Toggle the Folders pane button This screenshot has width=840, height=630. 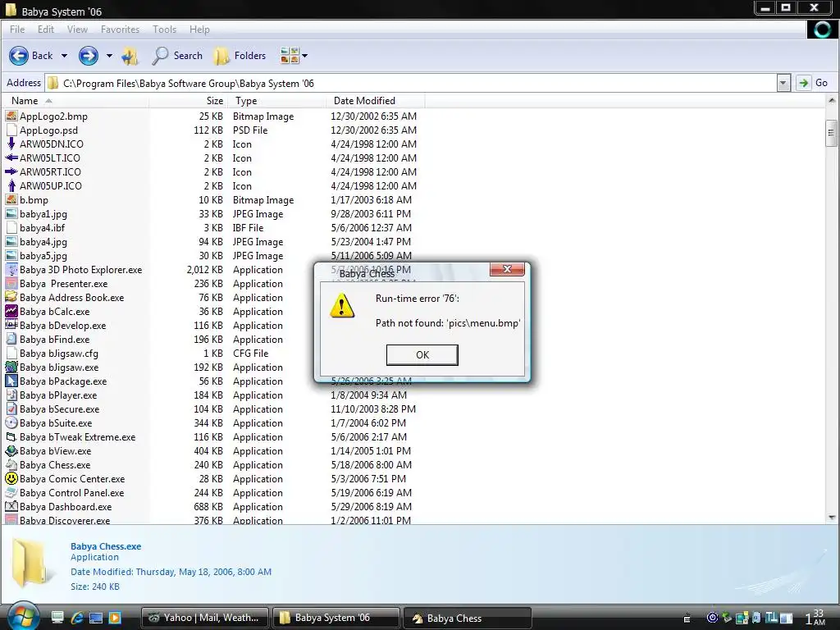(x=240, y=56)
